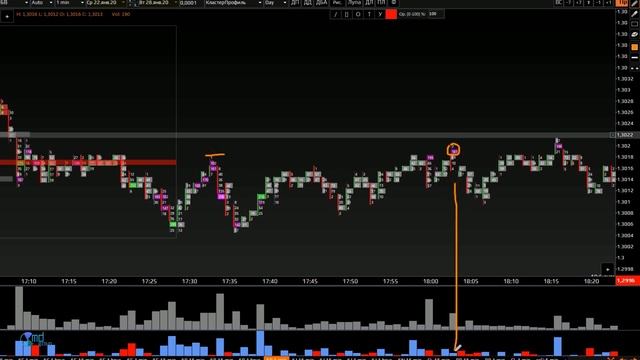Click the 18:15 time axis label

point(551,281)
